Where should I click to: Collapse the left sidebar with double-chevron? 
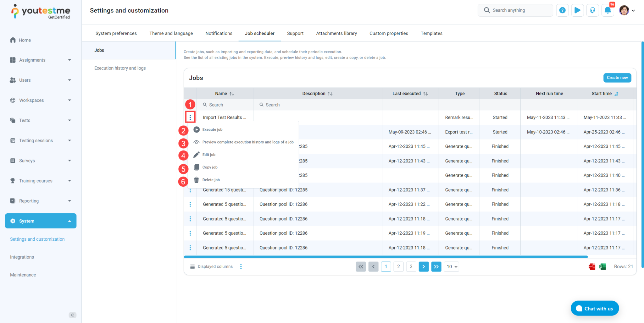pyautogui.click(x=73, y=315)
